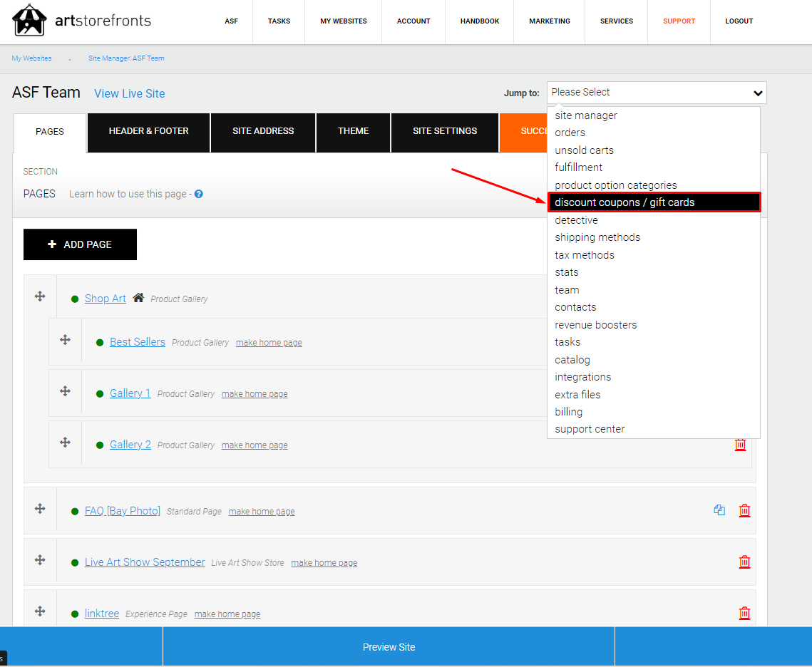Open SUPPORT in top navigation
Screen dimensions: 812x667
(679, 21)
